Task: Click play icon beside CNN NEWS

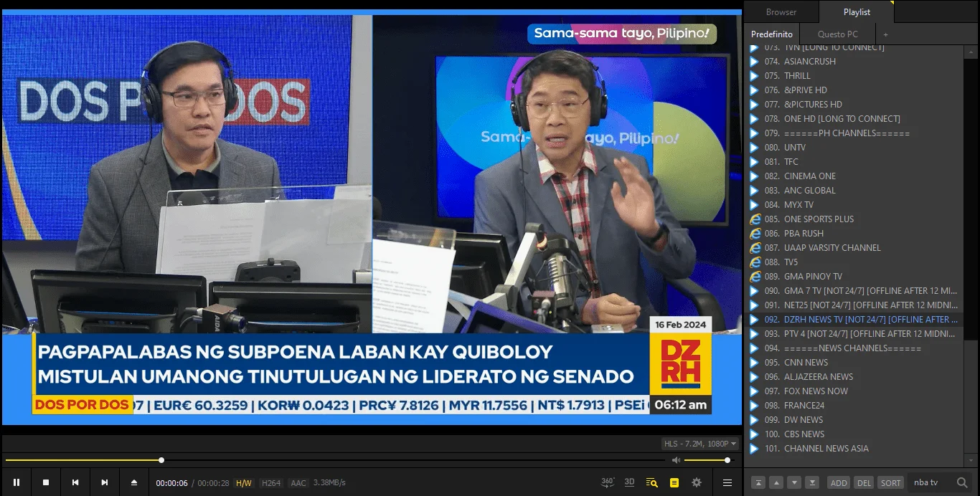Action: pos(754,363)
